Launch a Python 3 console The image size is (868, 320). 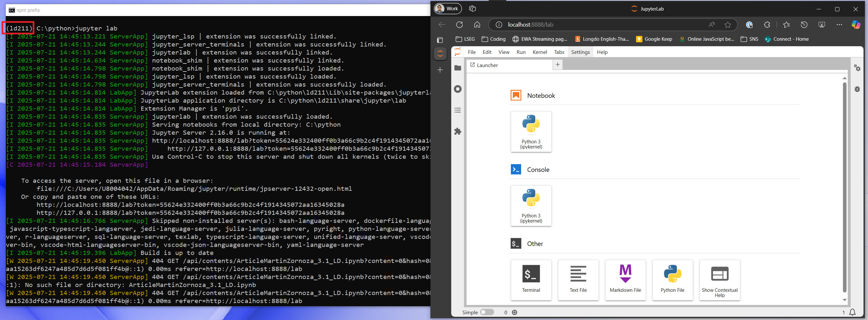click(x=531, y=206)
